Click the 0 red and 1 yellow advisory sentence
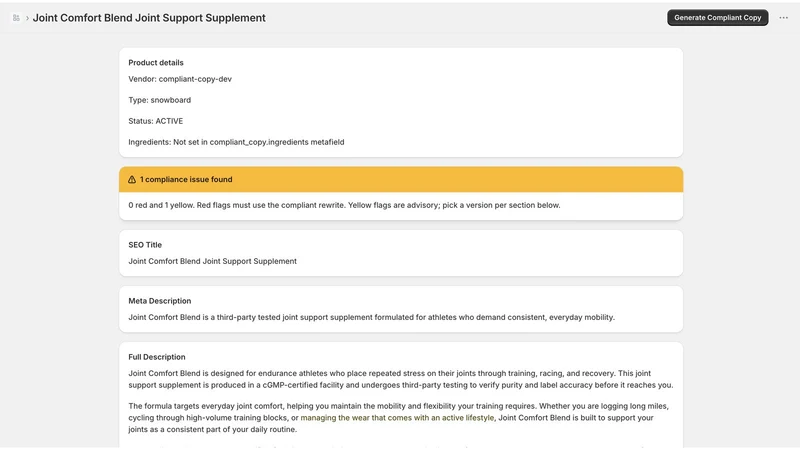 344,205
